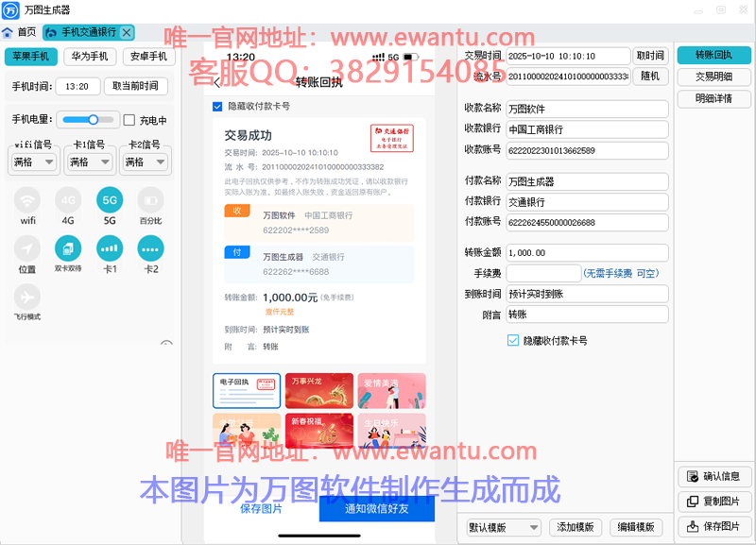Click the 通知微信好友 button
The width and height of the screenshot is (756, 545).
coord(376,509)
